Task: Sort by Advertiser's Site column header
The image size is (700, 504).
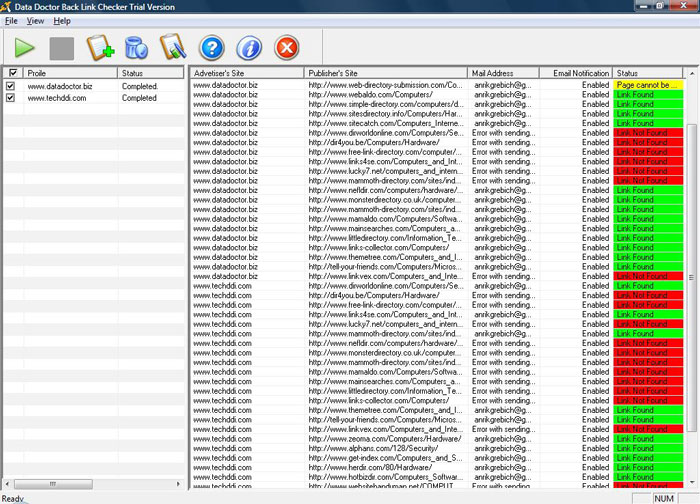Action: pos(247,73)
